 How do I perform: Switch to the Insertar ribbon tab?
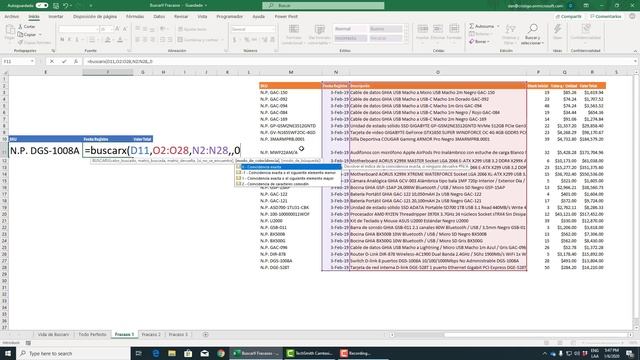click(x=56, y=17)
